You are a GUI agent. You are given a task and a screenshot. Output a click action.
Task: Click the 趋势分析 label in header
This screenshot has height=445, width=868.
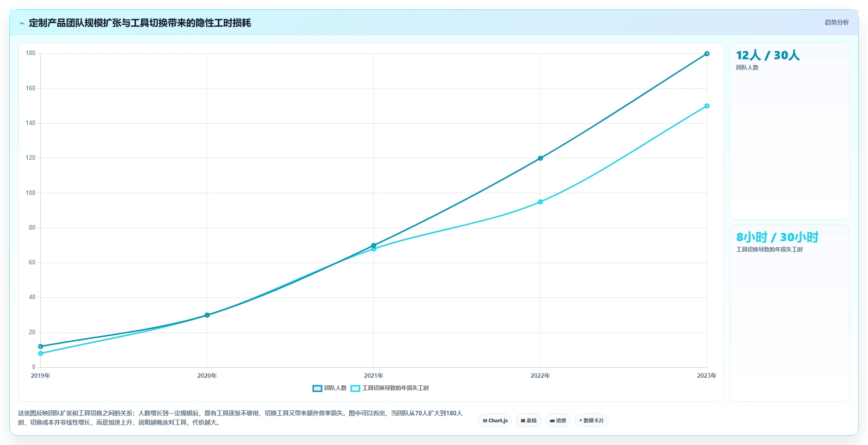pyautogui.click(x=837, y=22)
